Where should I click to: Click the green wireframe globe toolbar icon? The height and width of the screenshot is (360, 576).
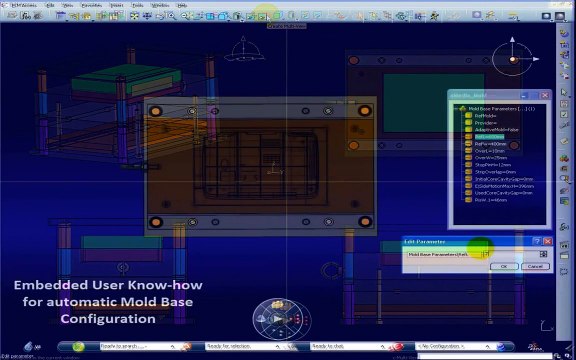[401, 16]
